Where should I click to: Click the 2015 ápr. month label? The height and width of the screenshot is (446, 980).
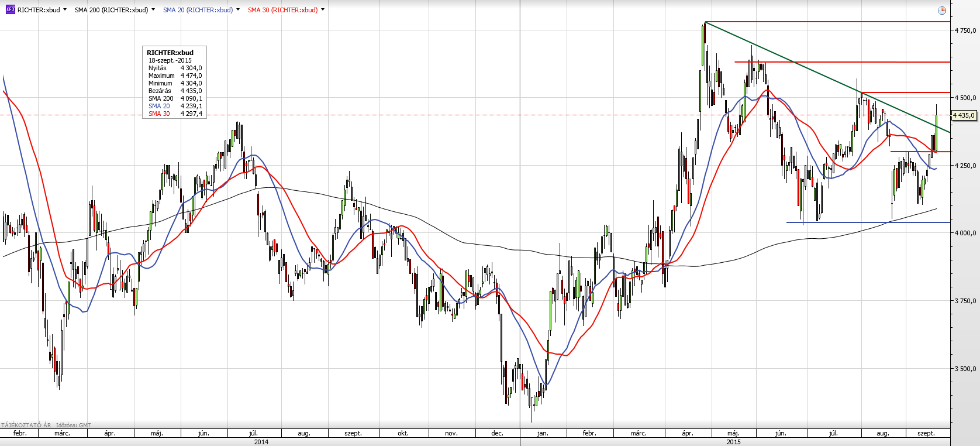pos(688,433)
